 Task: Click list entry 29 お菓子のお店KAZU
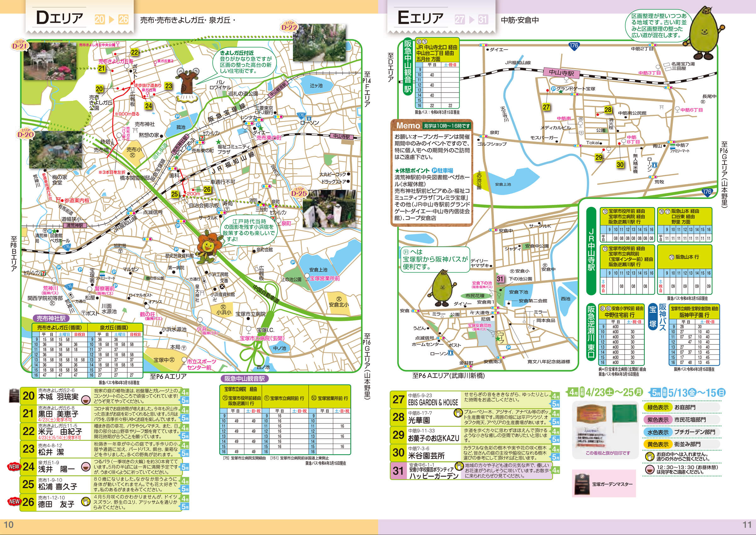(x=475, y=435)
